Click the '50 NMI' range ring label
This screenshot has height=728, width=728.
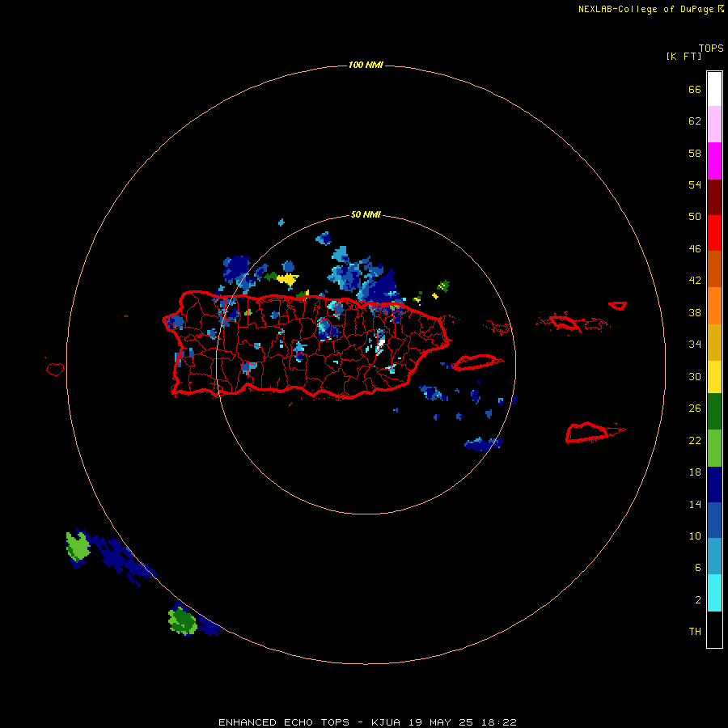[x=366, y=214]
